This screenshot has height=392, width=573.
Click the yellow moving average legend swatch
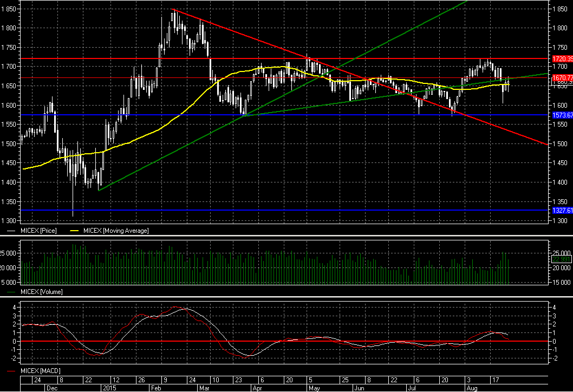(76, 231)
